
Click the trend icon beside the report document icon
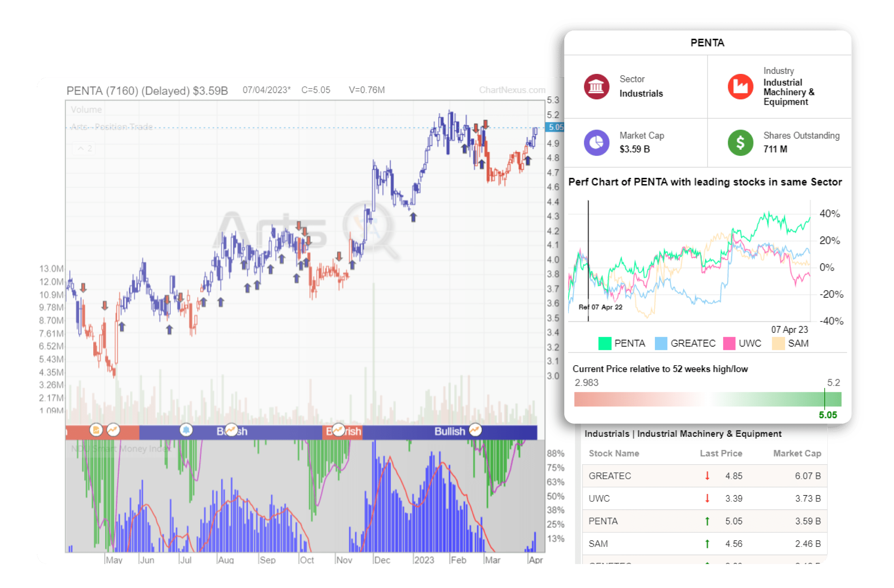tap(113, 430)
